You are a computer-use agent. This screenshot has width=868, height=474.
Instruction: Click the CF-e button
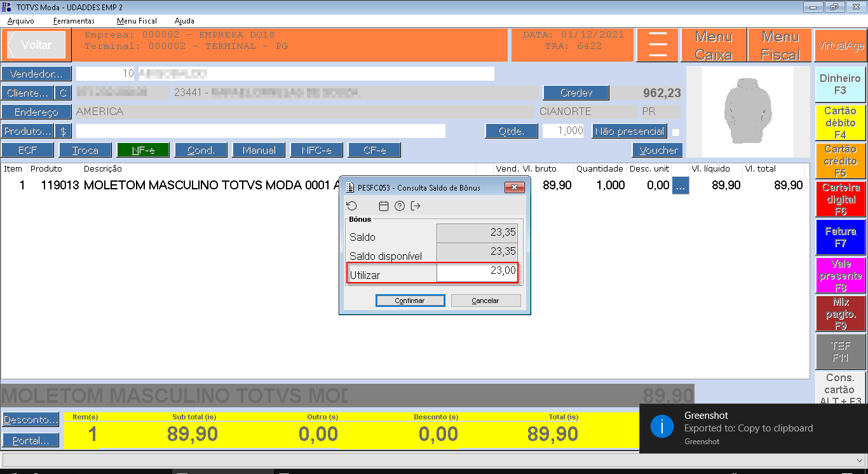click(x=374, y=150)
